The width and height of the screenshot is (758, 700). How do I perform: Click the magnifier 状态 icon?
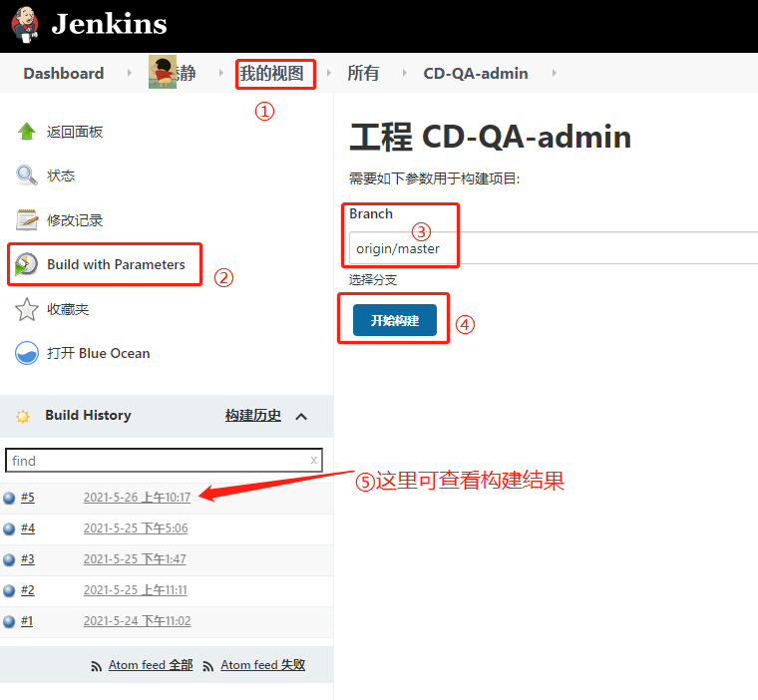(27, 175)
